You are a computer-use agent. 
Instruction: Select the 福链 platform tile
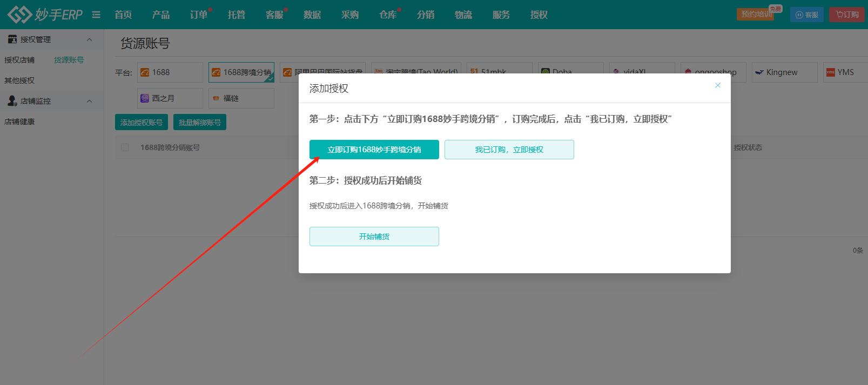pos(241,98)
